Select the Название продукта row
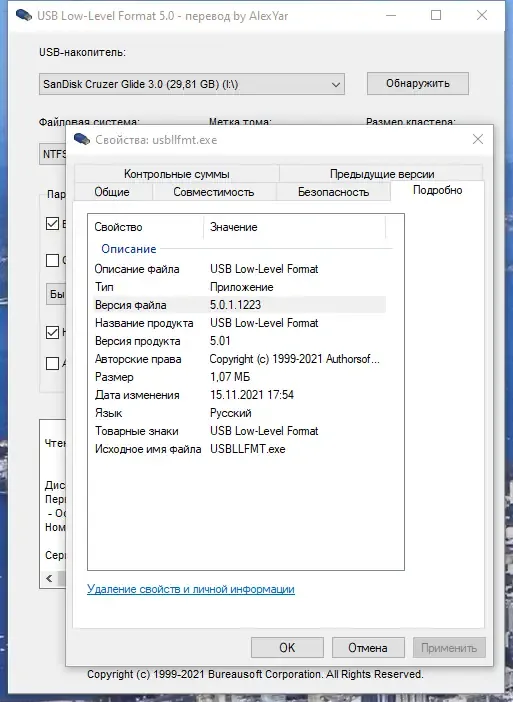 (x=239, y=323)
